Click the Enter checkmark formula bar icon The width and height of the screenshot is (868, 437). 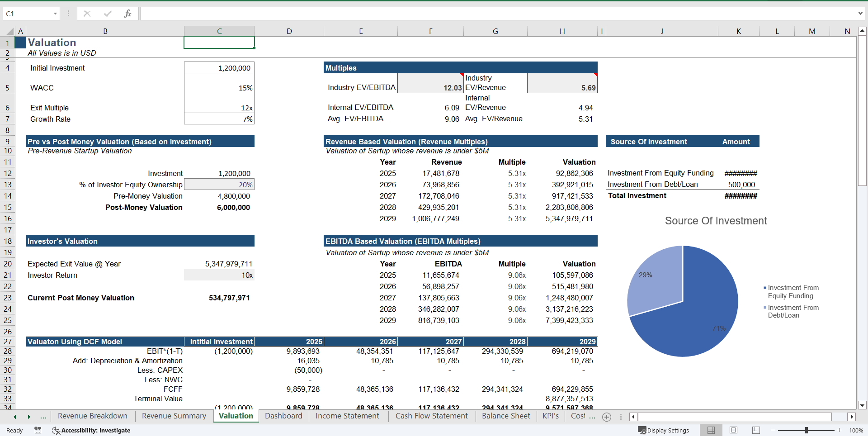[108, 14]
